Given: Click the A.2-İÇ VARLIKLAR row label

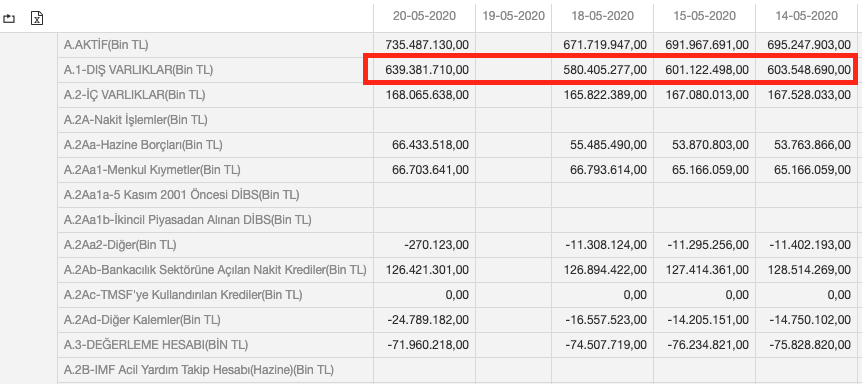Looking at the screenshot, I should coord(135,95).
